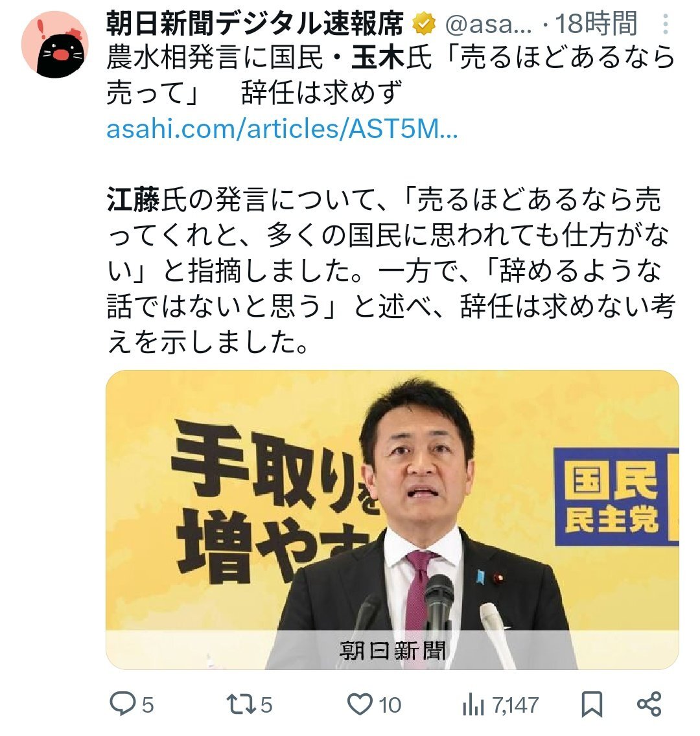Screen dimensions: 700x736
Task: Open the reply comment icon
Action: coord(122,704)
